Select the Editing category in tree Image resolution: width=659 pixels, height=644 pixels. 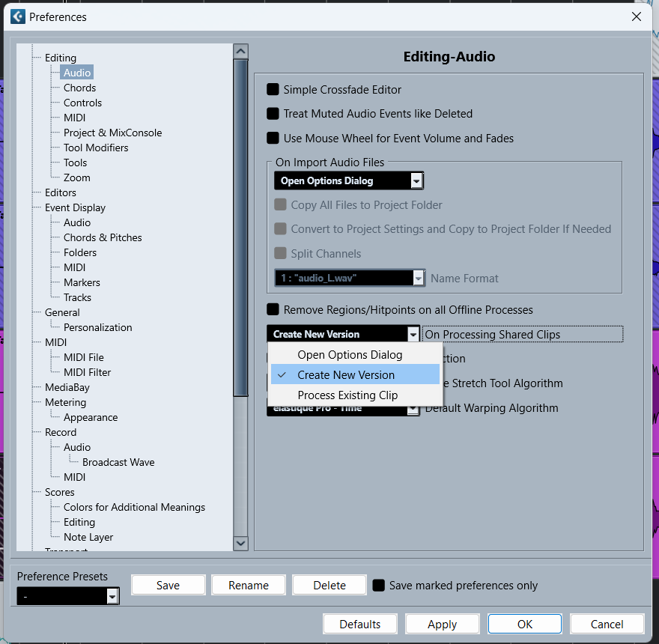[61, 58]
